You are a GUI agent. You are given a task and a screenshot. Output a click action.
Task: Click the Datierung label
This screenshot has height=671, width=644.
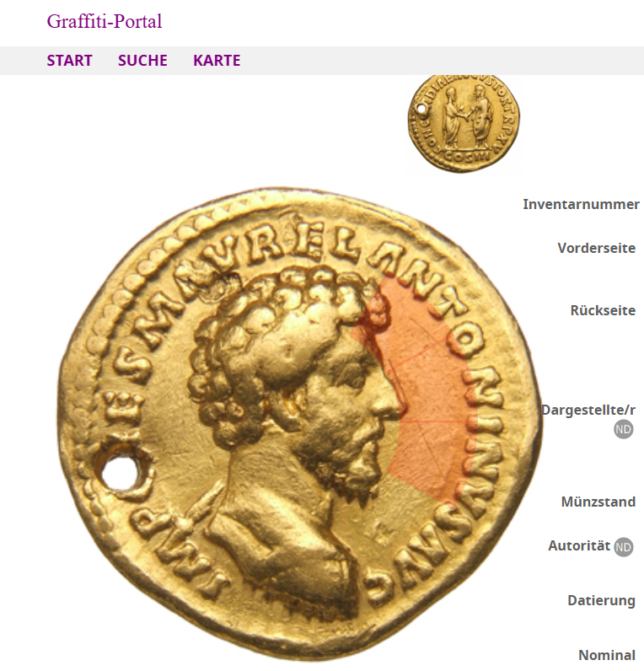601,600
